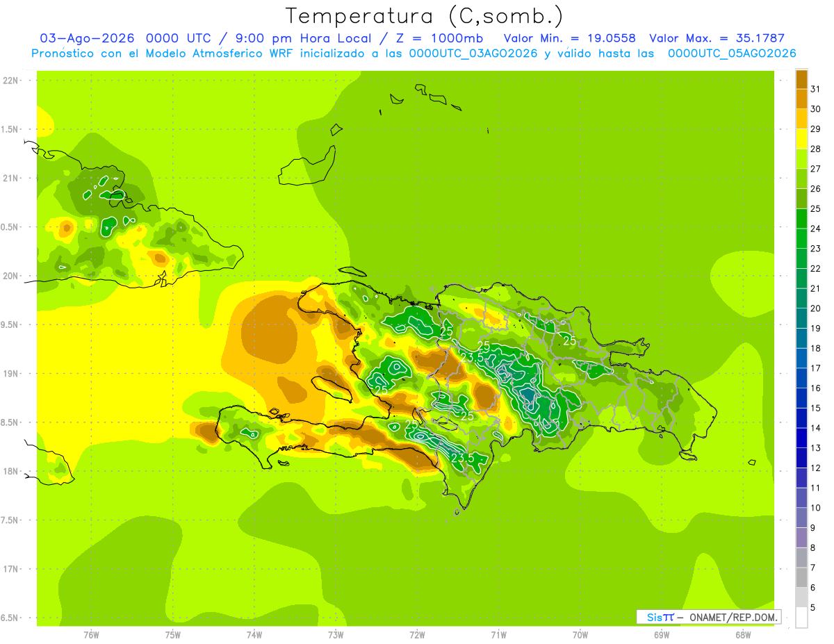Click the '76W' longitude label
This screenshot has width=834, height=644.
(91, 635)
